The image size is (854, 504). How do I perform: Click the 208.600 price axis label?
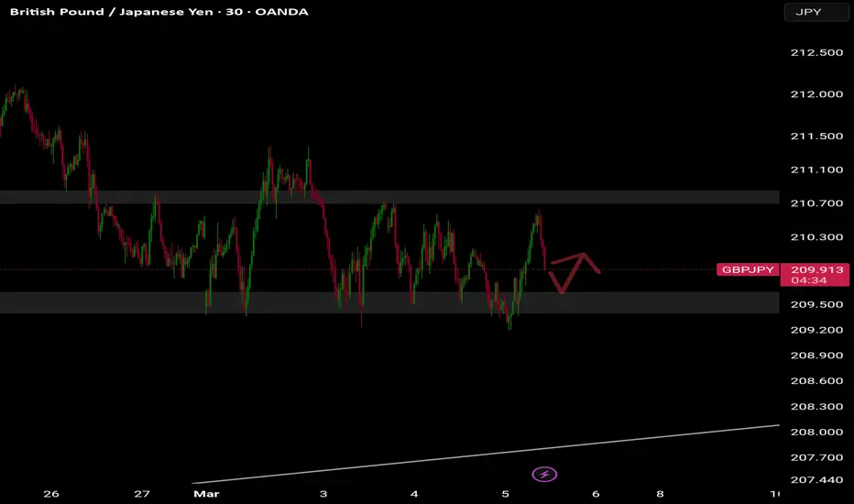pos(816,381)
